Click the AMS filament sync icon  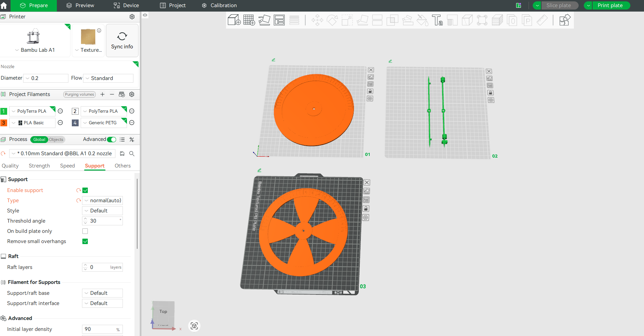(x=122, y=94)
